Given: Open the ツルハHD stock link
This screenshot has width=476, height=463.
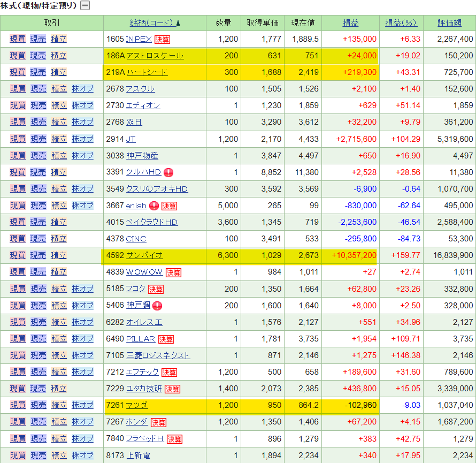Looking at the screenshot, I should pyautogui.click(x=143, y=172).
